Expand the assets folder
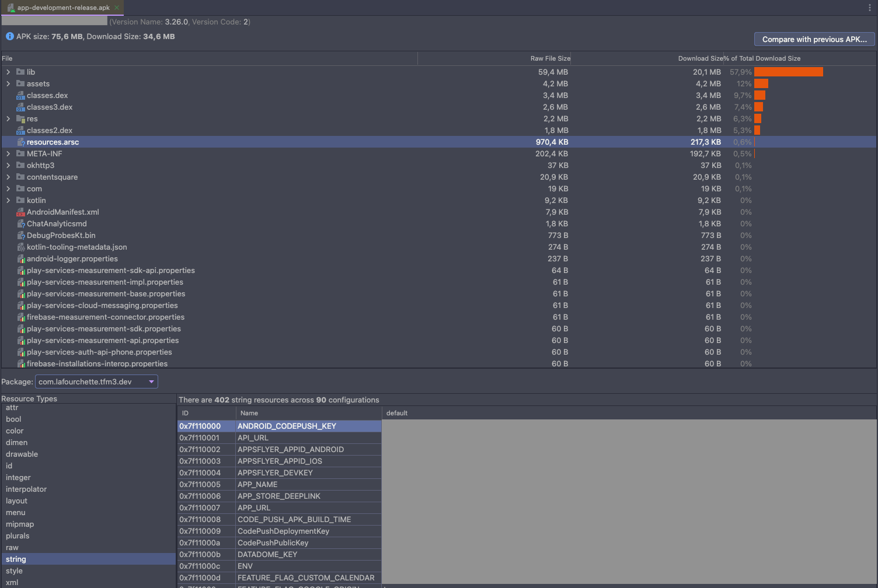This screenshot has width=878, height=588. click(x=8, y=83)
